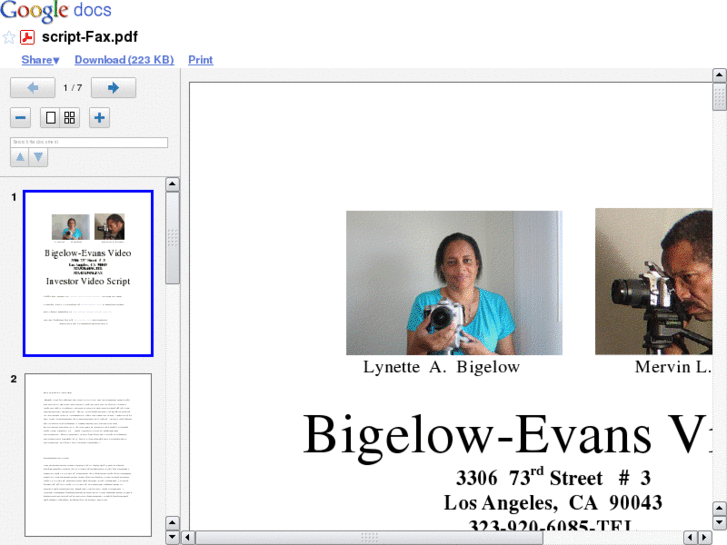Click the document search field
The image size is (727, 545).
point(88,142)
